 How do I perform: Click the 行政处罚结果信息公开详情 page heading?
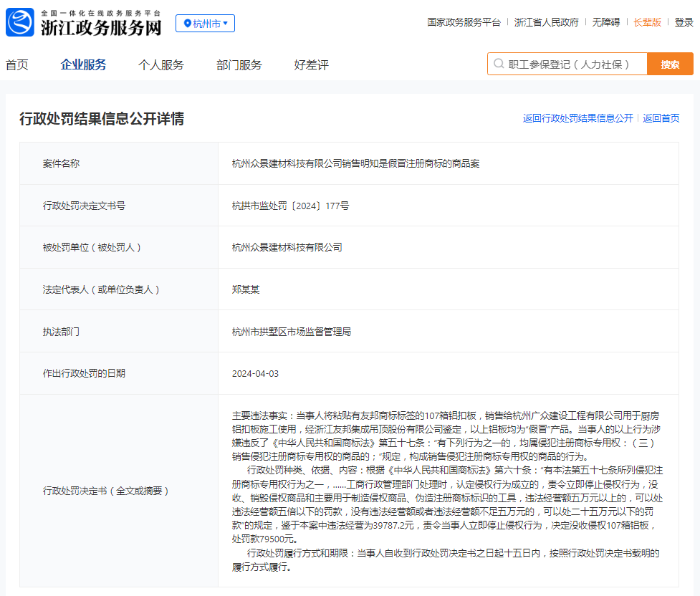(x=102, y=119)
